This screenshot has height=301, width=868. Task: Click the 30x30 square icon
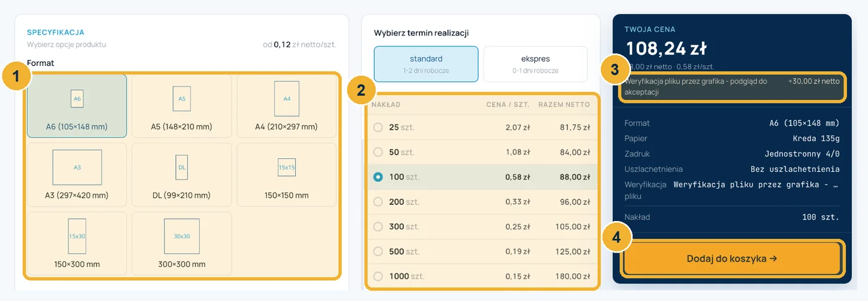click(182, 236)
